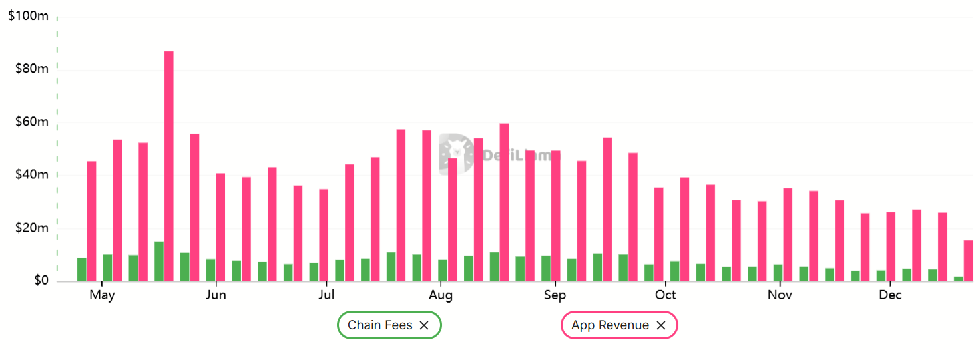Screen dimensions: 980x350
Task: Click the $20m y-axis label
Action: [31, 228]
